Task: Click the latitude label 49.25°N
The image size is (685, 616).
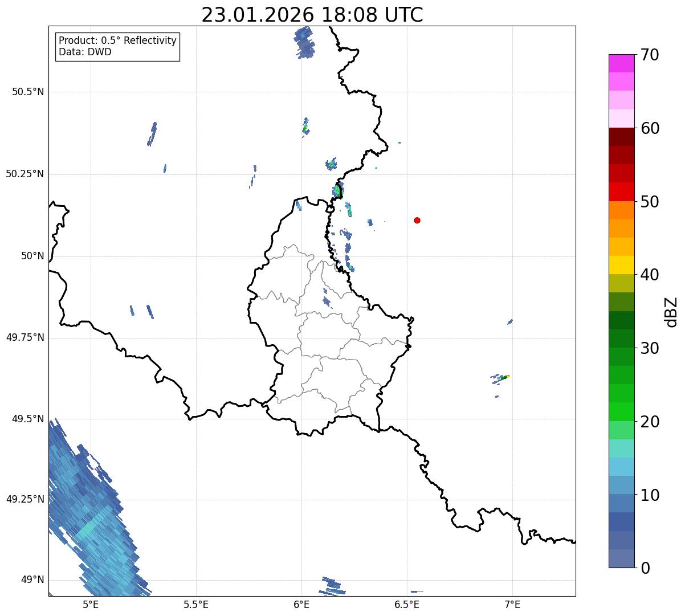Action: [25, 499]
